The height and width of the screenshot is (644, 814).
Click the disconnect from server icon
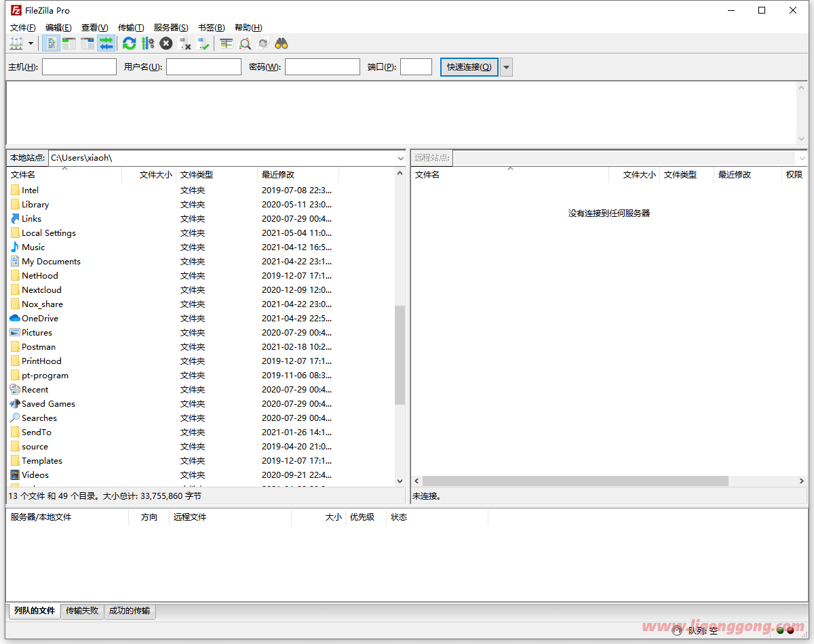pos(185,43)
